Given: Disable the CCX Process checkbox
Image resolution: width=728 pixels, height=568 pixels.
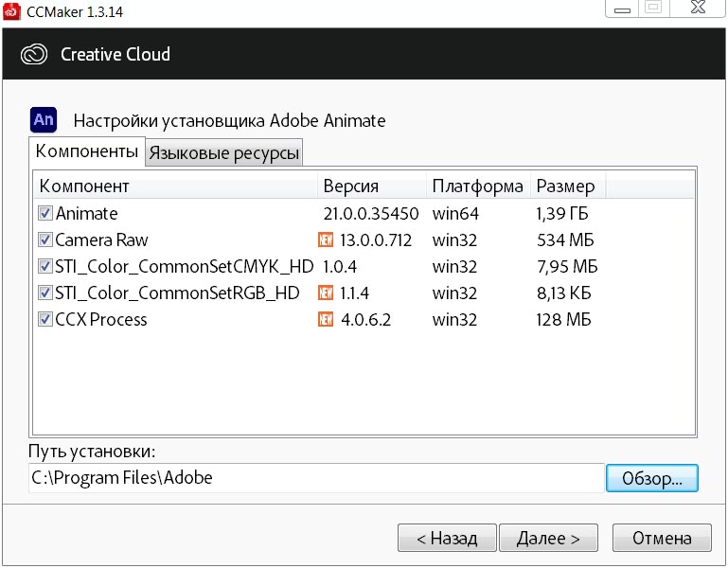Looking at the screenshot, I should [x=45, y=319].
